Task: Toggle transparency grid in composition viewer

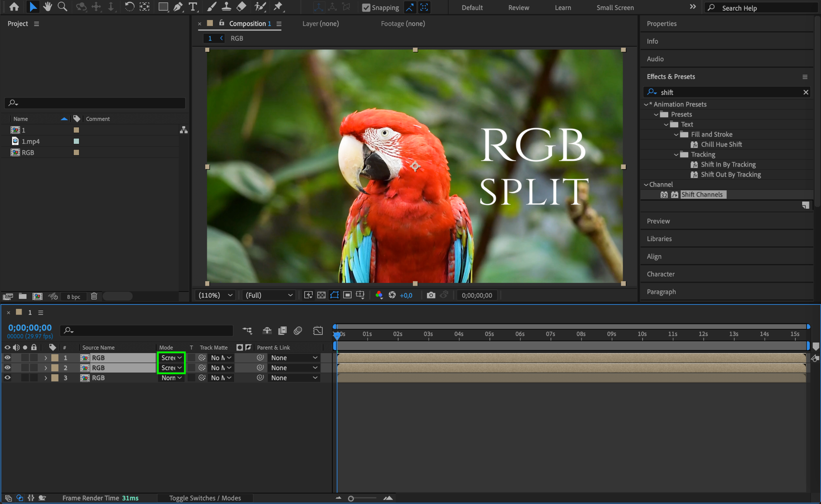Action: pos(321,295)
